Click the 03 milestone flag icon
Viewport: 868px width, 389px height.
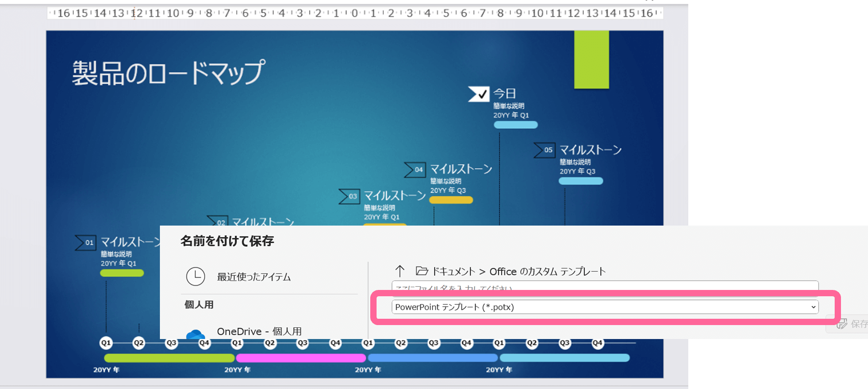tap(349, 196)
